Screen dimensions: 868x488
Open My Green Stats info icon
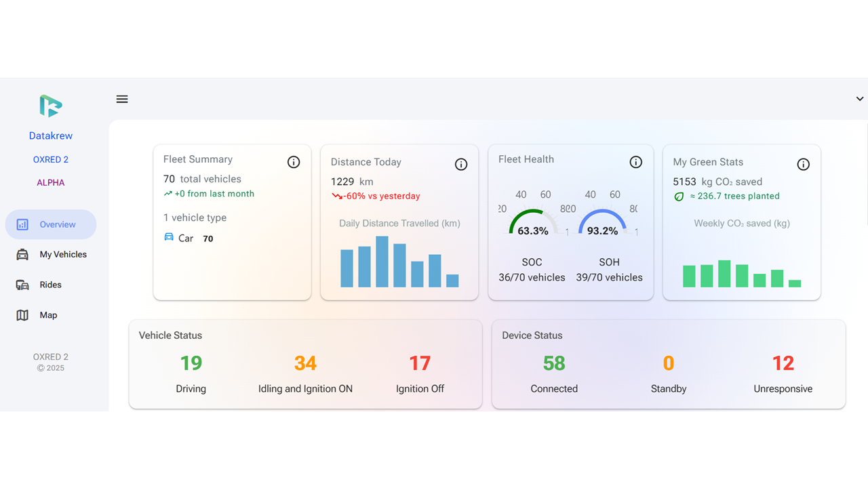coord(804,165)
